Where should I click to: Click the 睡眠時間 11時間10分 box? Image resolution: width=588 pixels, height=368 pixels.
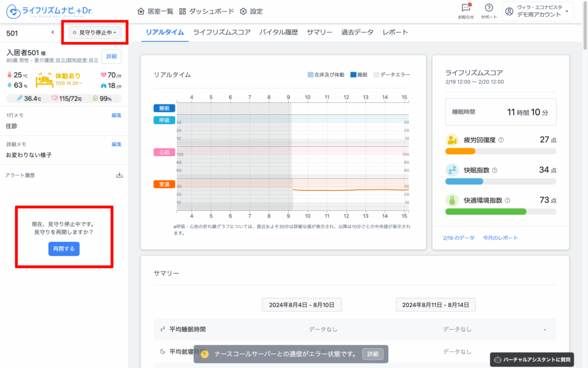coord(501,112)
